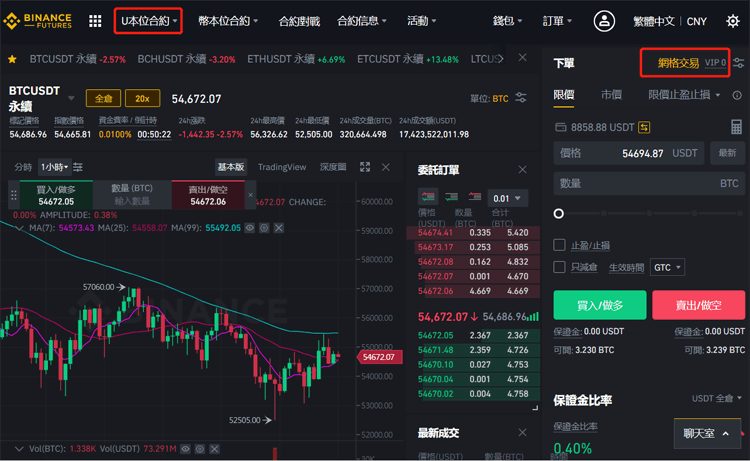
Task: Remove the MA indicator with X
Action: coord(279,228)
